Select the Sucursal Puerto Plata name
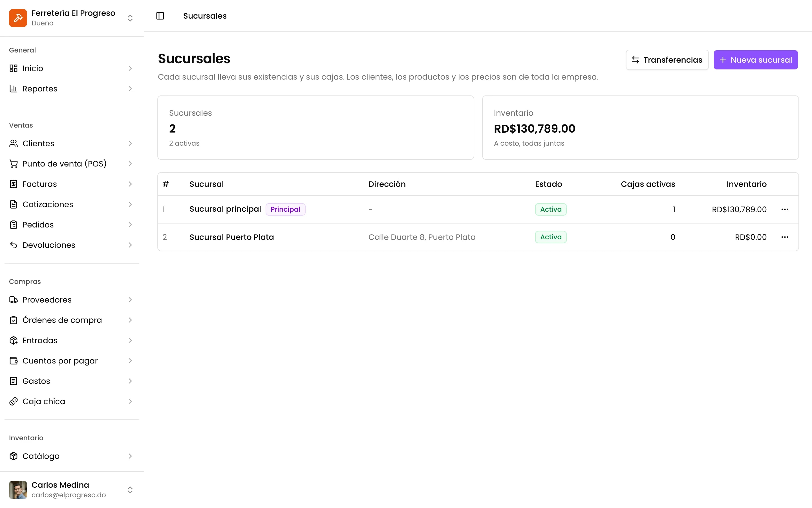This screenshot has width=812, height=508. click(231, 237)
